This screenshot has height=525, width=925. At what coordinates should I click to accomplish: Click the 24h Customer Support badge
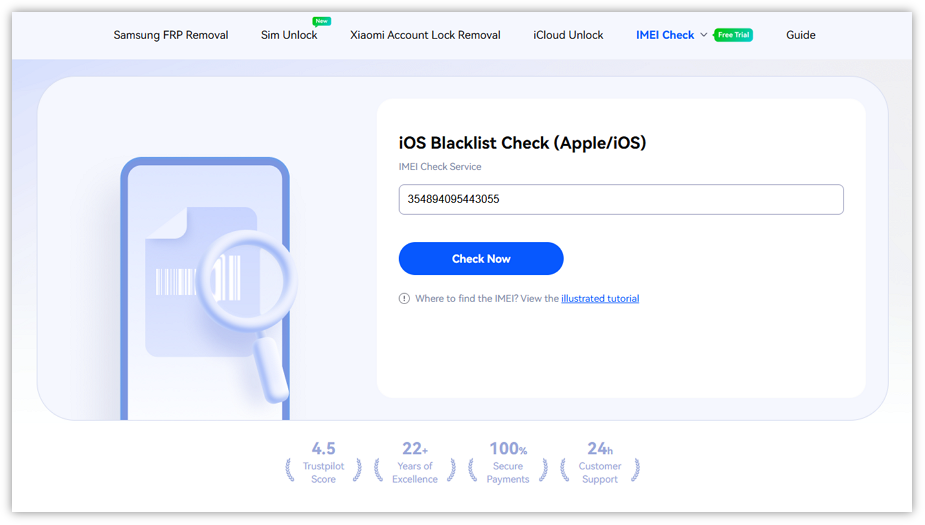(x=600, y=463)
